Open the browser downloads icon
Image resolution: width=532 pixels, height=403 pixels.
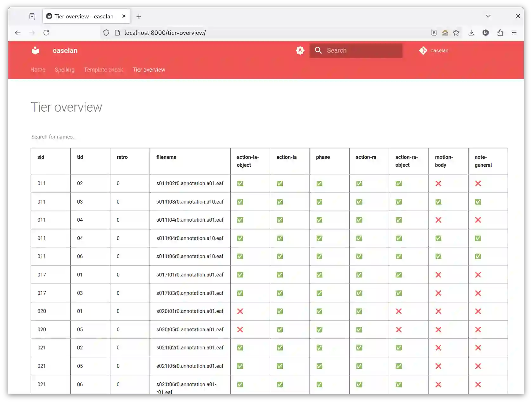tap(471, 33)
